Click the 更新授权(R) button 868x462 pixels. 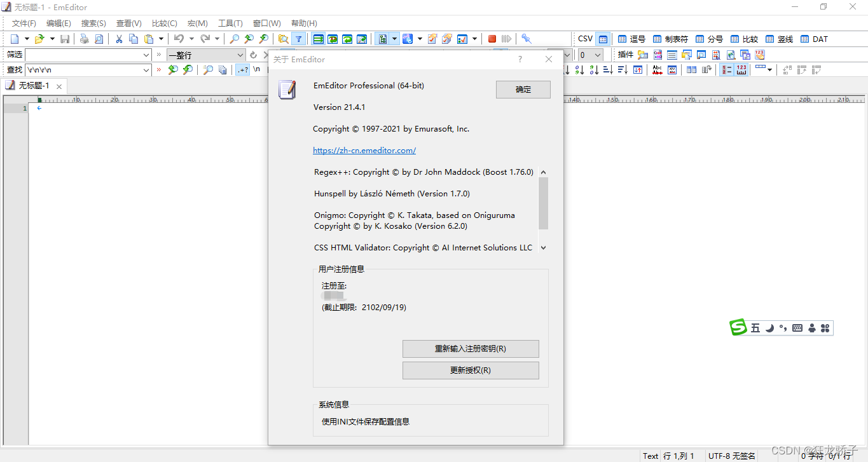pos(471,370)
